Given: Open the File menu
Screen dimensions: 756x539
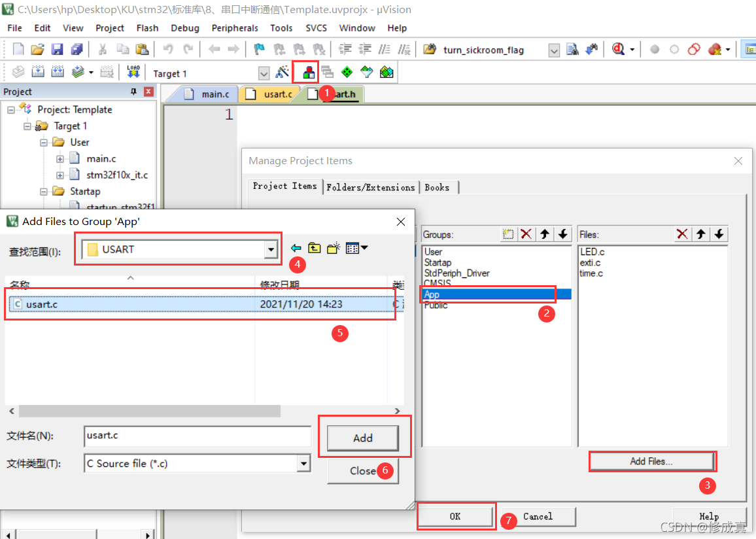Looking at the screenshot, I should click(x=14, y=28).
